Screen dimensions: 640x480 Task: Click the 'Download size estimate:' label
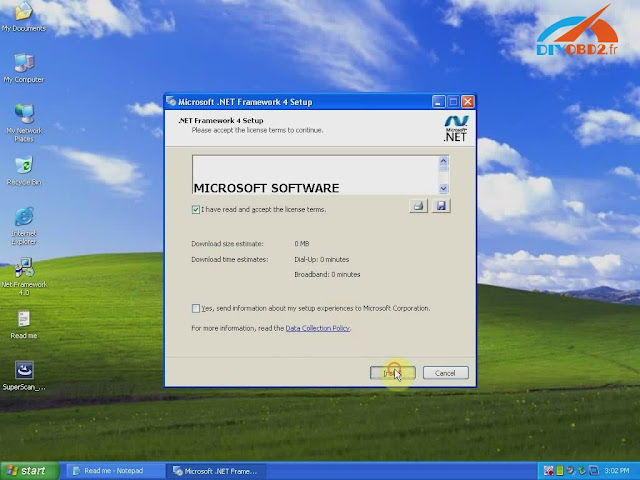click(227, 244)
